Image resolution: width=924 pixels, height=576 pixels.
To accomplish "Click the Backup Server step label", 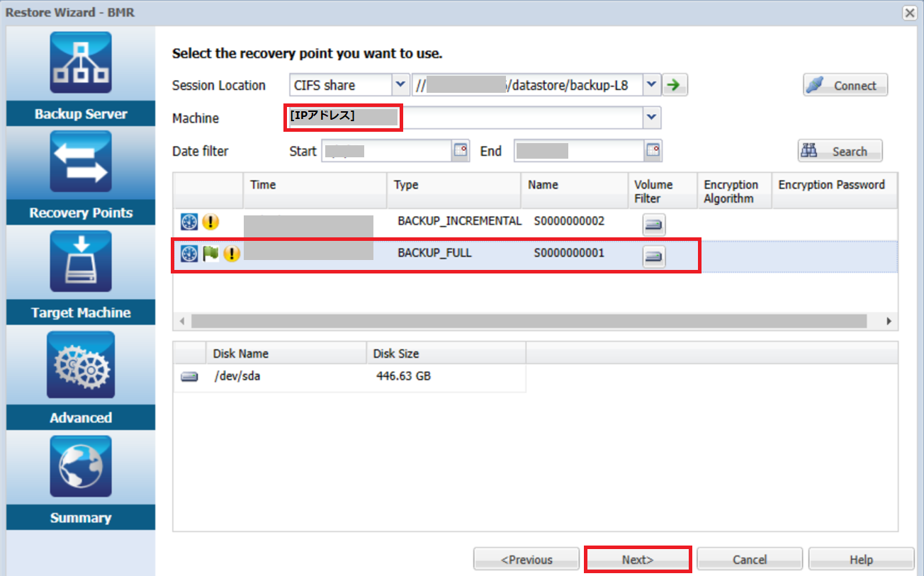I will pyautogui.click(x=81, y=114).
